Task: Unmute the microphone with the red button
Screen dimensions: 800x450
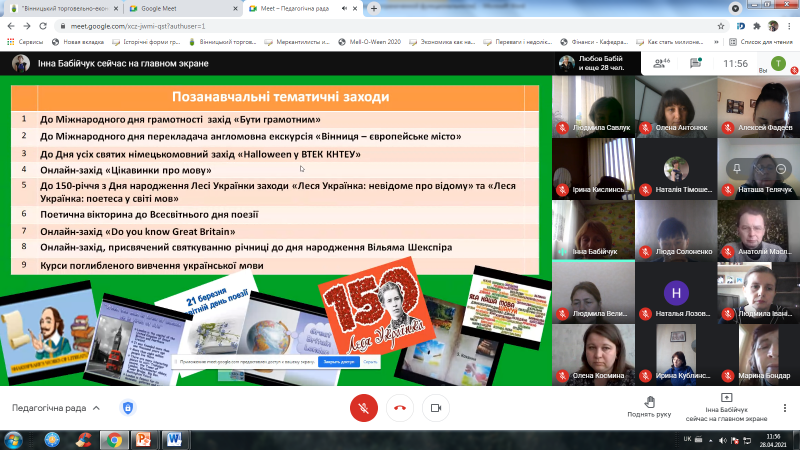Action: pos(364,408)
